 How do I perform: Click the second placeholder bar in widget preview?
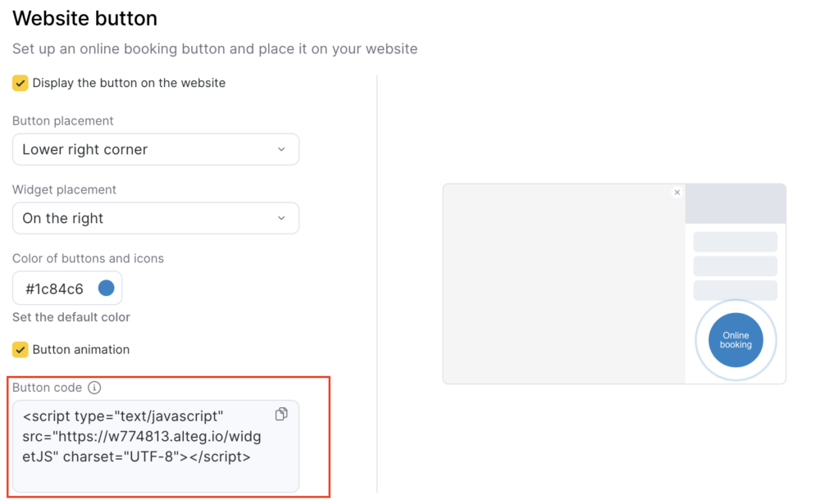coord(736,266)
